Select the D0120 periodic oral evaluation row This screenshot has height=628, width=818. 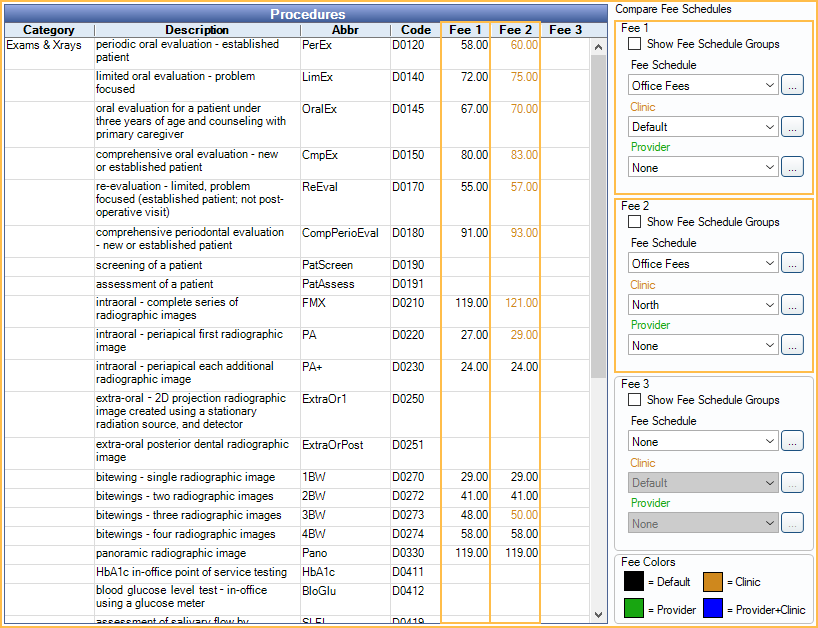pyautogui.click(x=197, y=51)
